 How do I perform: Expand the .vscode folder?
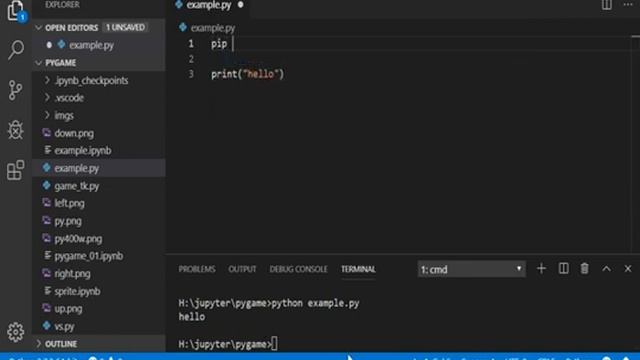point(47,98)
